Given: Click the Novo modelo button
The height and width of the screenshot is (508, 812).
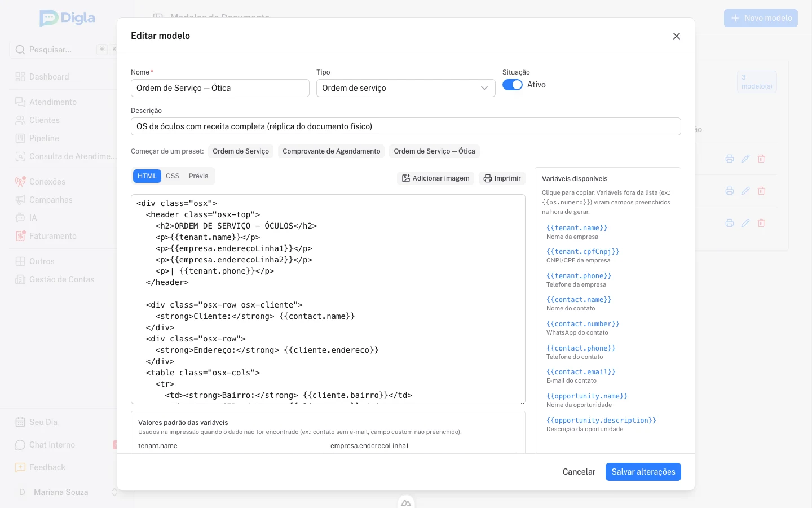Looking at the screenshot, I should 761,18.
